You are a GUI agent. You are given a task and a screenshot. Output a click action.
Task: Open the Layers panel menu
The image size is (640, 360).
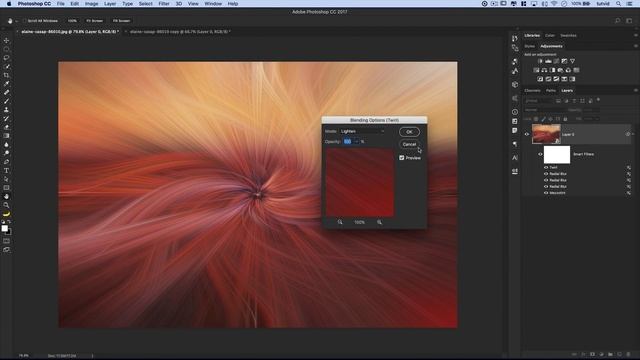pos(636,91)
